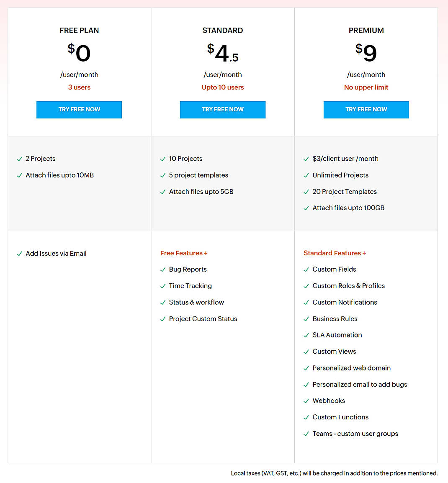The image size is (448, 483).
Task: Click the local taxes disclaimer text
Action: pos(334,473)
